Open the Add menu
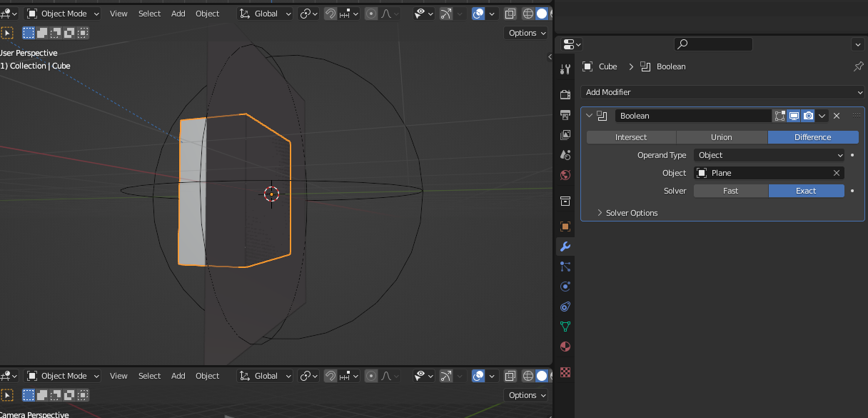Image resolution: width=868 pixels, height=418 pixels. 178,13
